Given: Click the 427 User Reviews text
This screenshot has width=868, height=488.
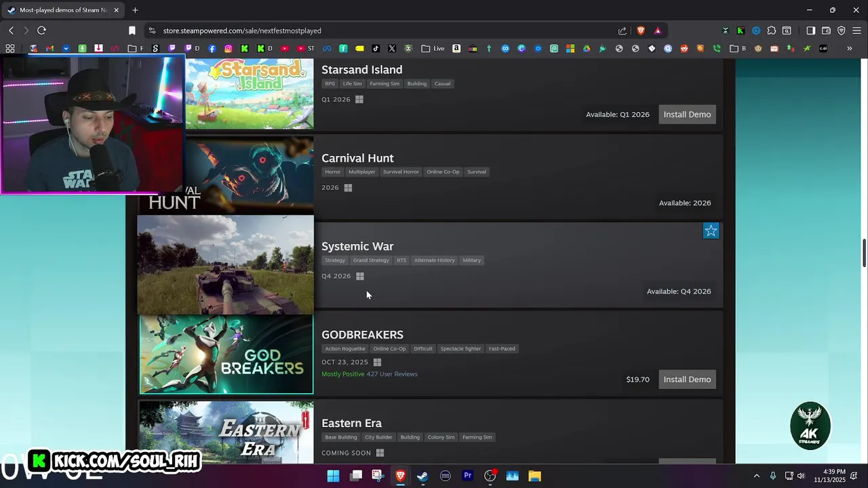Looking at the screenshot, I should pyautogui.click(x=392, y=374).
